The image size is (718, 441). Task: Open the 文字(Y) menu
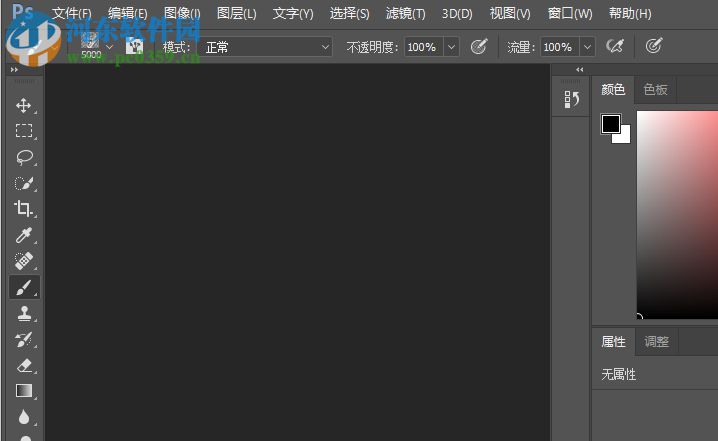click(x=293, y=13)
